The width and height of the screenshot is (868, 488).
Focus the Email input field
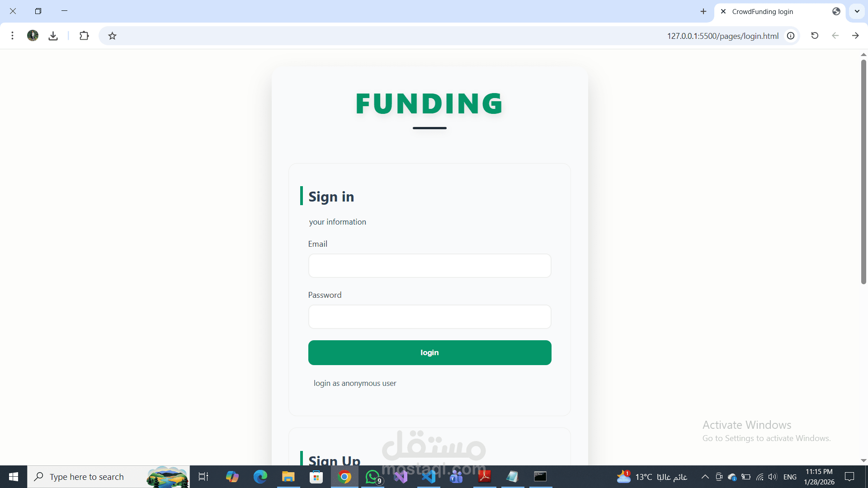[429, 266]
